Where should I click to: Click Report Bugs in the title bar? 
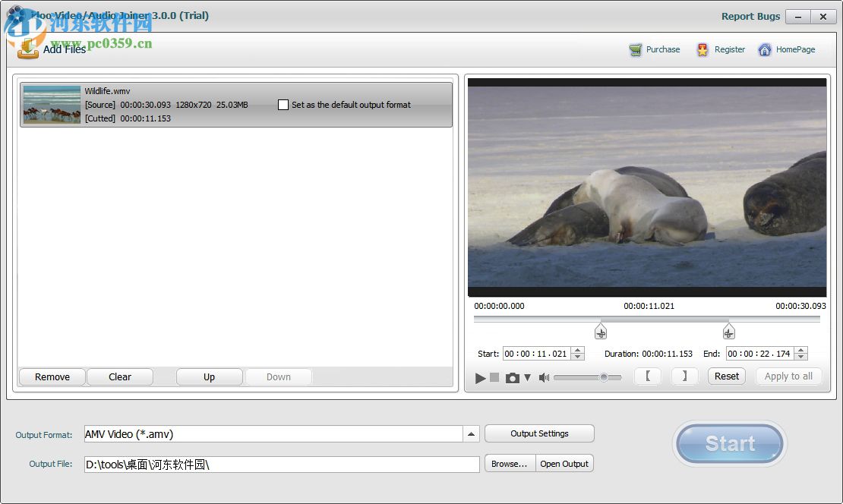[750, 16]
